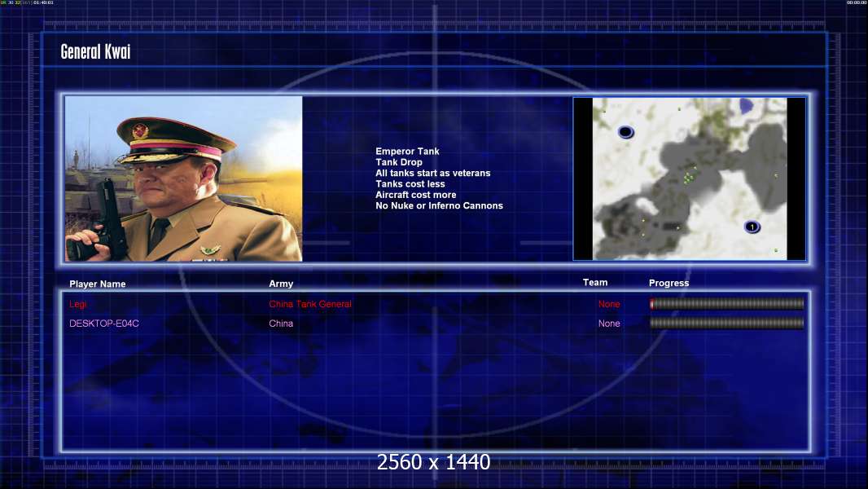The image size is (868, 489).
Task: Click the 'Tanks cost less' line
Action: coord(410,184)
